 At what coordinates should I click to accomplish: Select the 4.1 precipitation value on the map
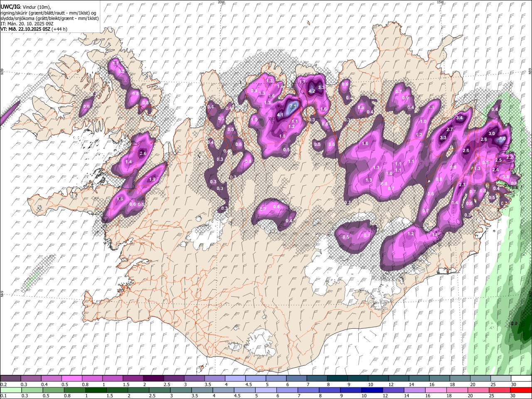[280, 115]
